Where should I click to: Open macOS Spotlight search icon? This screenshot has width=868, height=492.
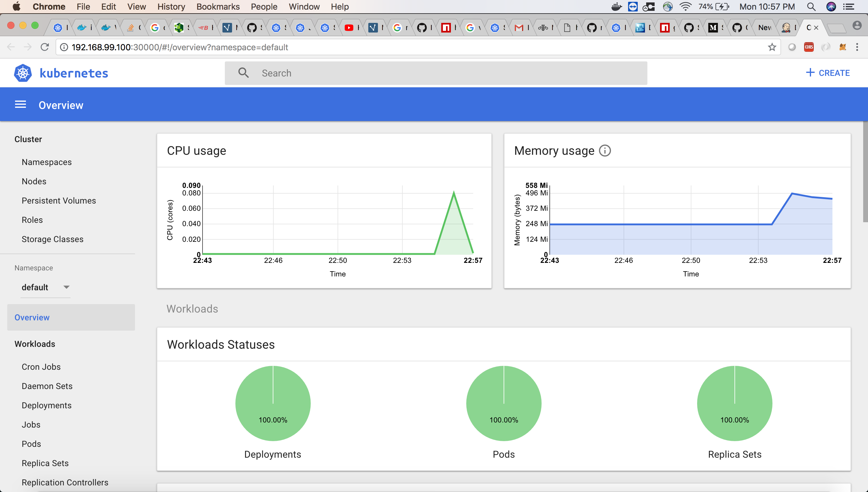[811, 7]
